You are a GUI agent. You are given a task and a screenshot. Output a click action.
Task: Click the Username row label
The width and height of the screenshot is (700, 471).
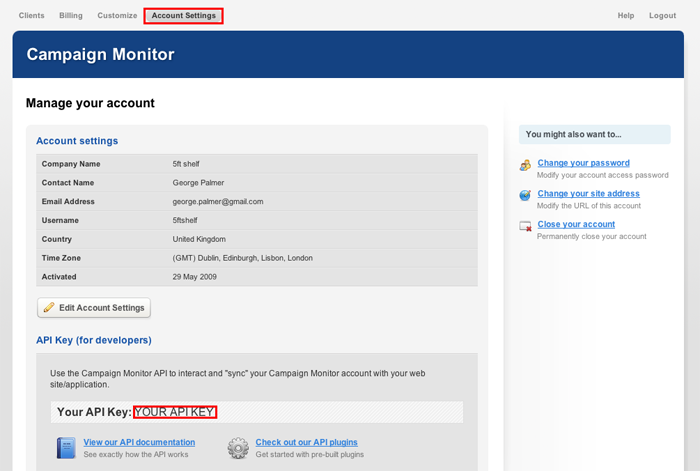[60, 220]
